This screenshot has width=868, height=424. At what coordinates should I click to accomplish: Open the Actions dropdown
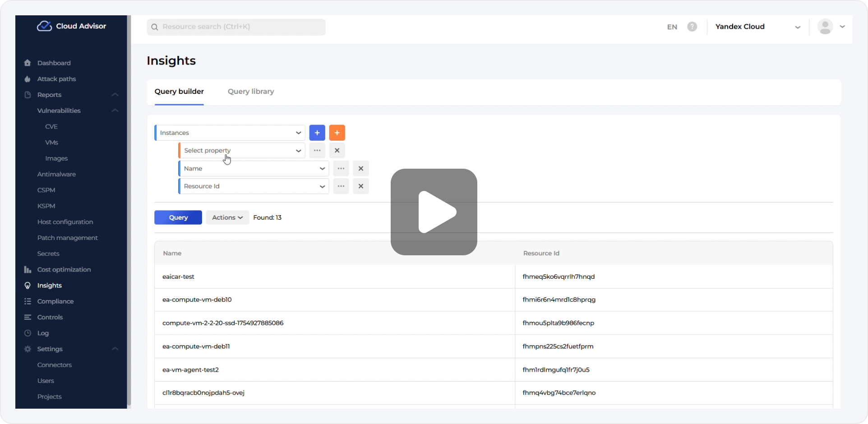pyautogui.click(x=227, y=217)
